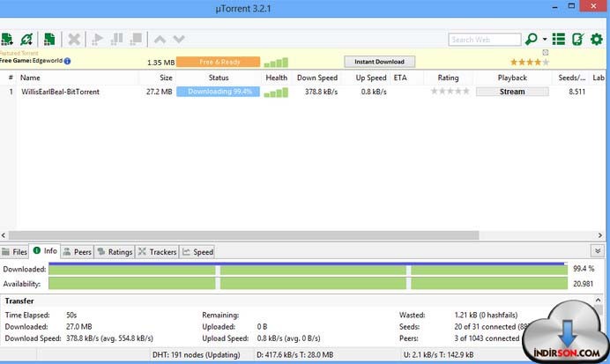Click the Availability bar
610x364 pixels.
click(x=308, y=284)
